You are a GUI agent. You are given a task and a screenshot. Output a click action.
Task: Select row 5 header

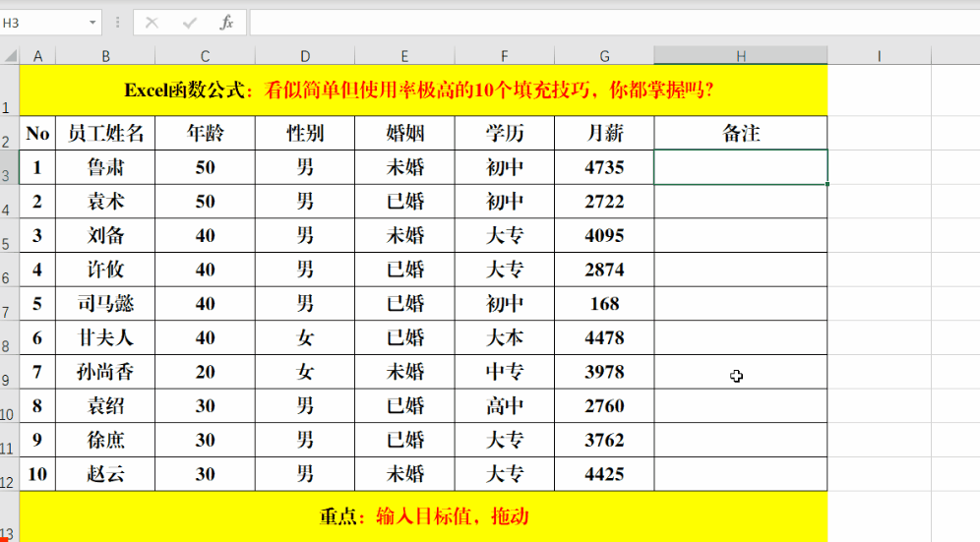tap(10, 236)
